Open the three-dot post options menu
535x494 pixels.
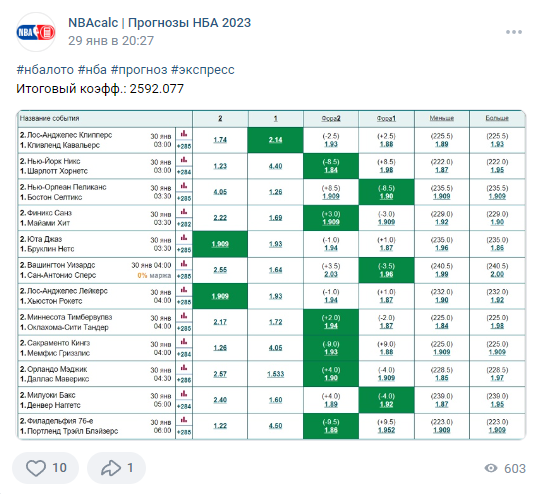pyautogui.click(x=514, y=32)
